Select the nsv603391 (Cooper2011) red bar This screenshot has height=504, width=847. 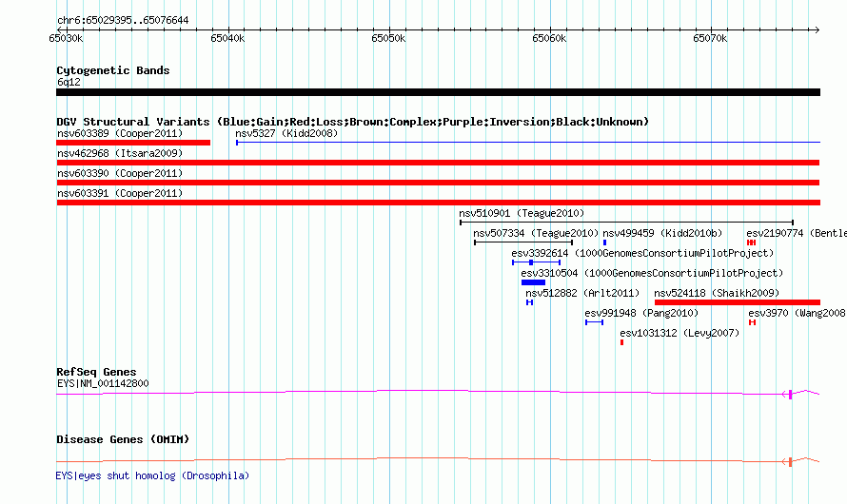(x=438, y=203)
